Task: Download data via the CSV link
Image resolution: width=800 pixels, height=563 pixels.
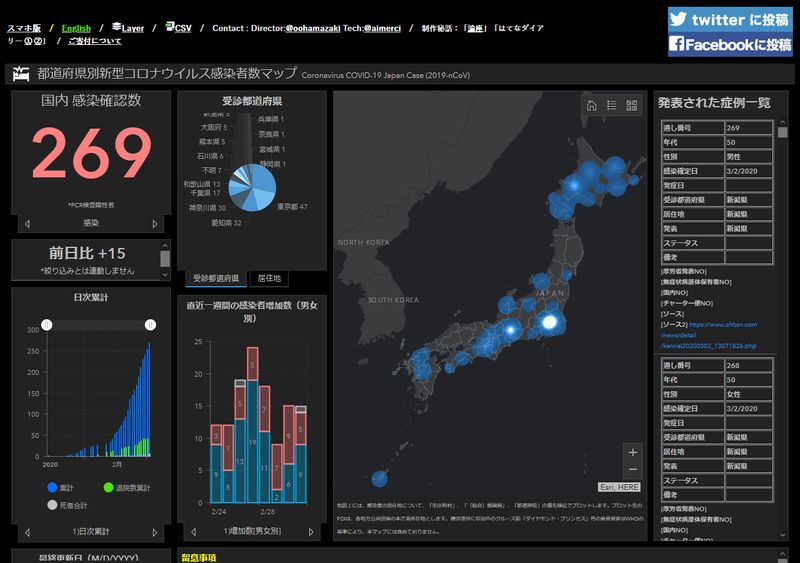Action: tap(178, 28)
